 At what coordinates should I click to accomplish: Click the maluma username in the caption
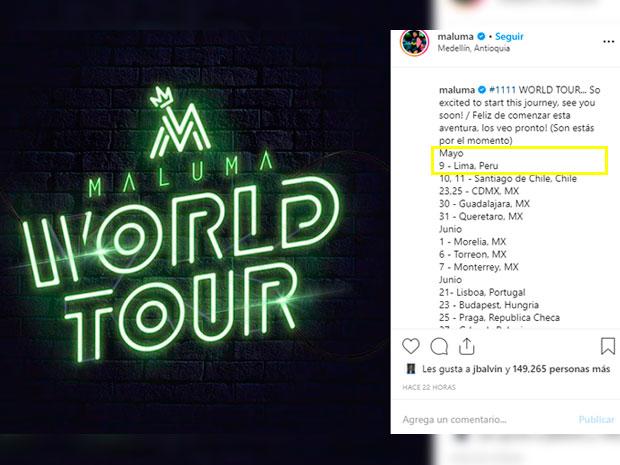[457, 90]
